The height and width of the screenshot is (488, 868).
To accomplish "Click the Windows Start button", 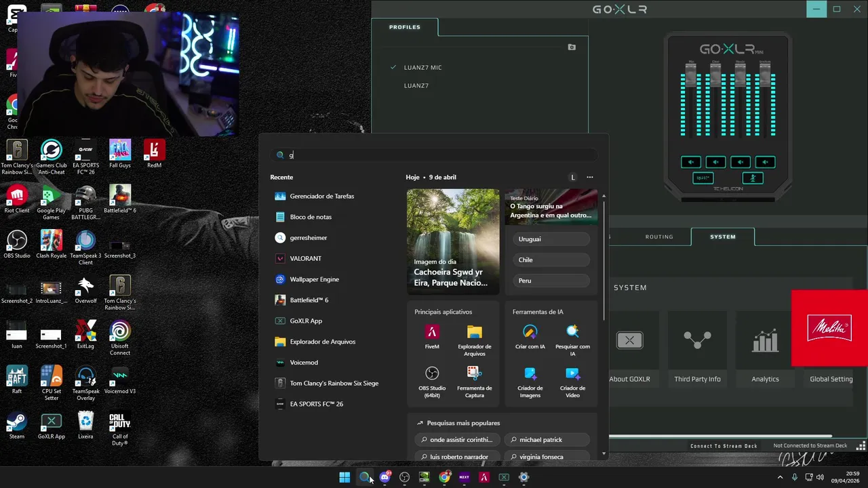I will [x=344, y=477].
